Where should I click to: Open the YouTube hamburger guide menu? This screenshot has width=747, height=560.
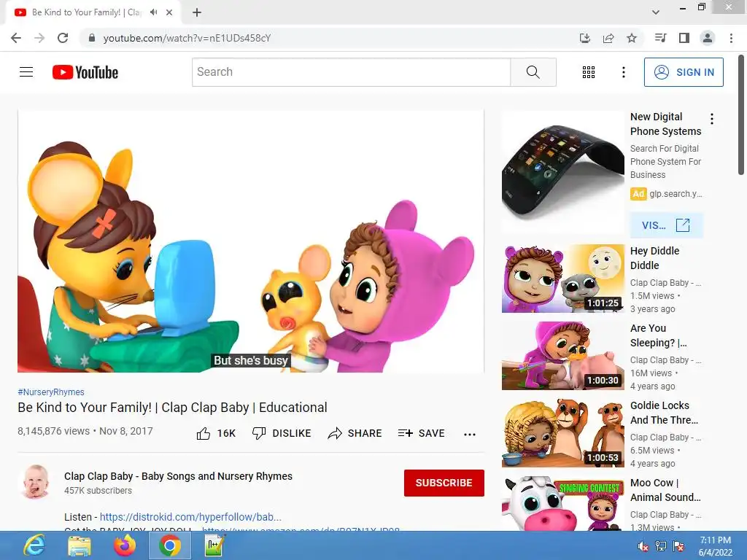(x=26, y=72)
